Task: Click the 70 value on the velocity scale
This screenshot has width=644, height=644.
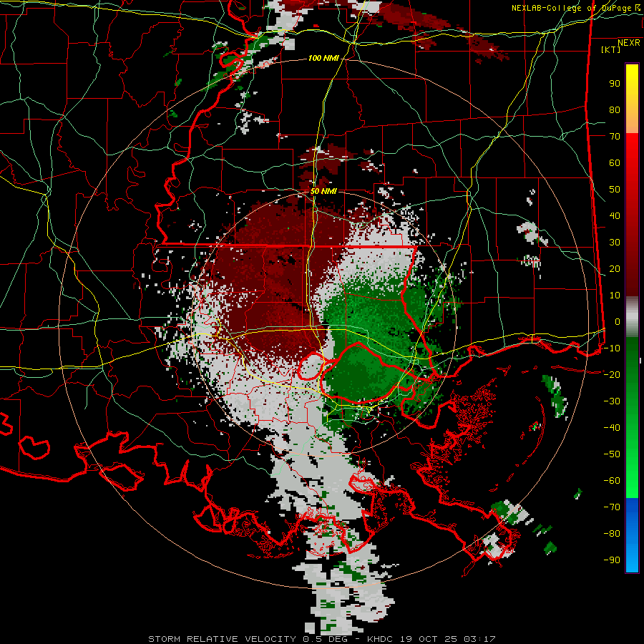Action: point(615,137)
